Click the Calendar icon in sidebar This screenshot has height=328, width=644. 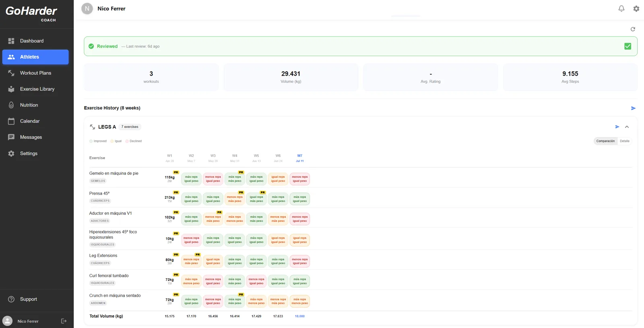tap(11, 121)
